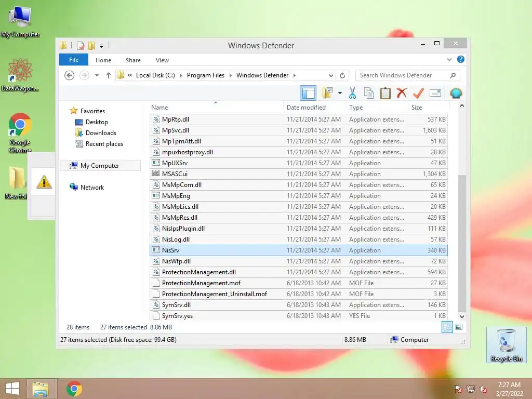Select the NisSrv application row

pos(299,250)
